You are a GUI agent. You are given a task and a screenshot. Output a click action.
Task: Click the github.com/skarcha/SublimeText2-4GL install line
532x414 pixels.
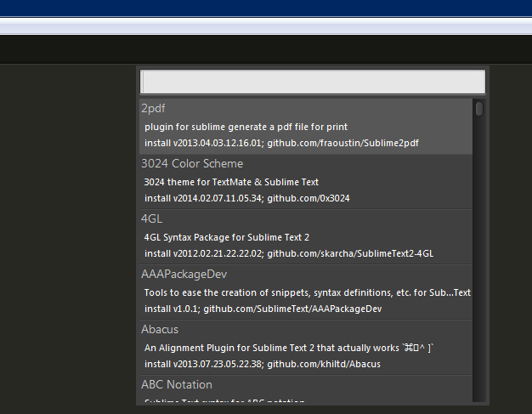coord(289,254)
